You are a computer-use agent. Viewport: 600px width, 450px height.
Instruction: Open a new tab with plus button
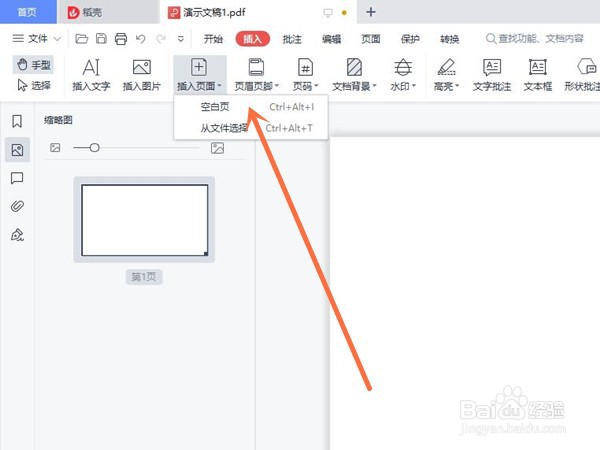[x=370, y=12]
